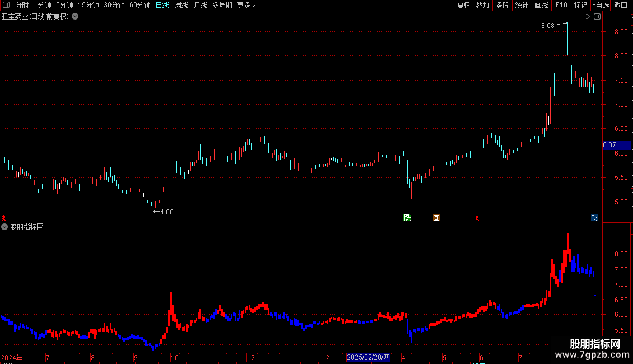The image size is (633, 364).
Task: Switch to 5分钟 period
Action: pyautogui.click(x=64, y=5)
